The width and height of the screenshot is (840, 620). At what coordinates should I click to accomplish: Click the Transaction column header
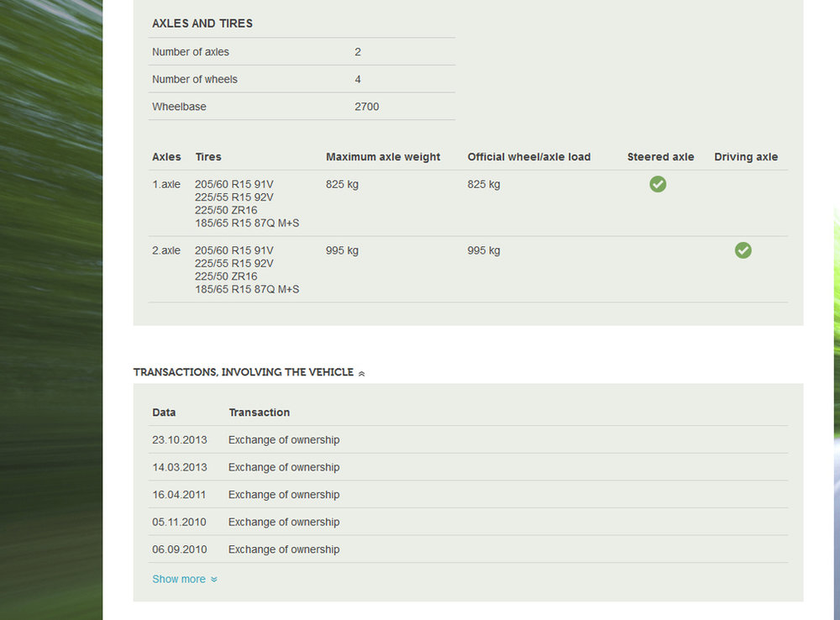point(260,412)
